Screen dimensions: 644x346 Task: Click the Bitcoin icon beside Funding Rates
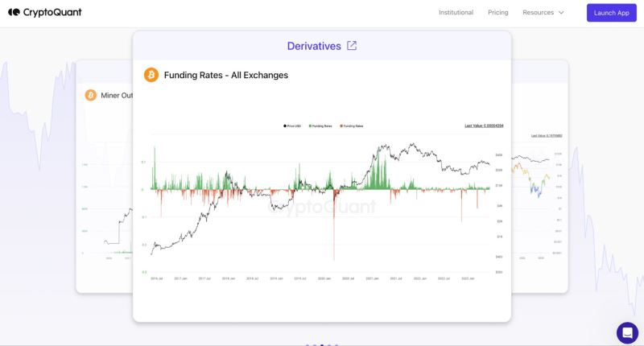(151, 75)
